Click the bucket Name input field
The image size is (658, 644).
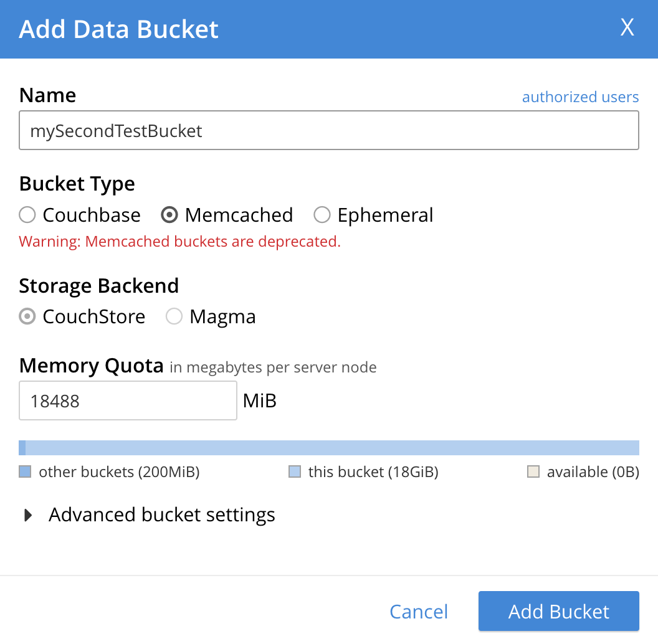click(x=329, y=130)
